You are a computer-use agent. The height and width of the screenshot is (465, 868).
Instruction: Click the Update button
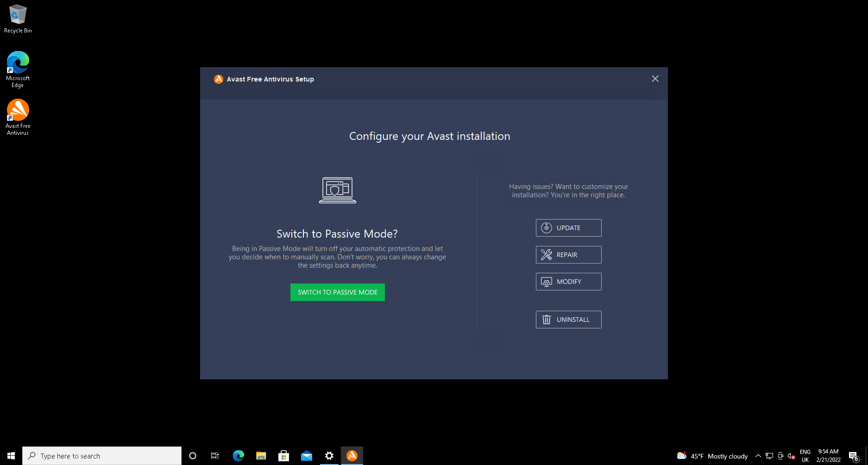pyautogui.click(x=568, y=228)
